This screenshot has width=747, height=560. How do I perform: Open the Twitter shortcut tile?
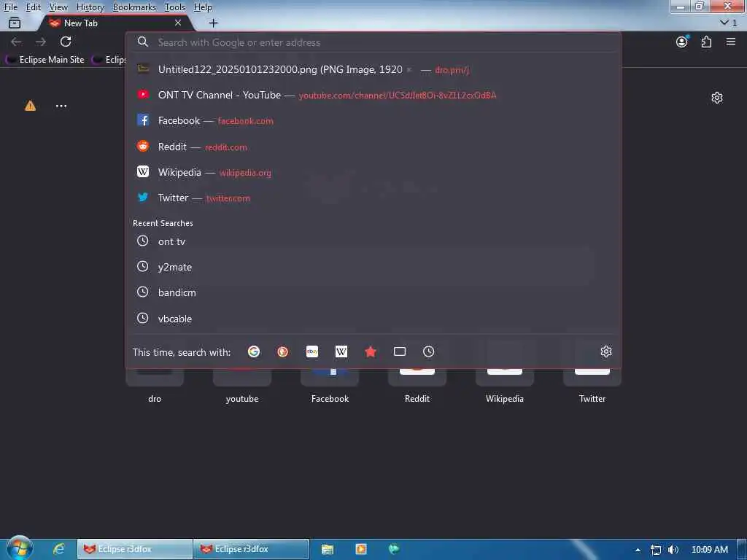pos(592,386)
